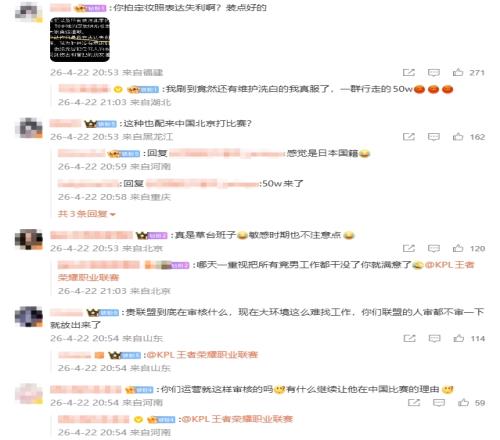Reply to the 草台班子 comment
This screenshot has width=500, height=440.
[x=434, y=248]
